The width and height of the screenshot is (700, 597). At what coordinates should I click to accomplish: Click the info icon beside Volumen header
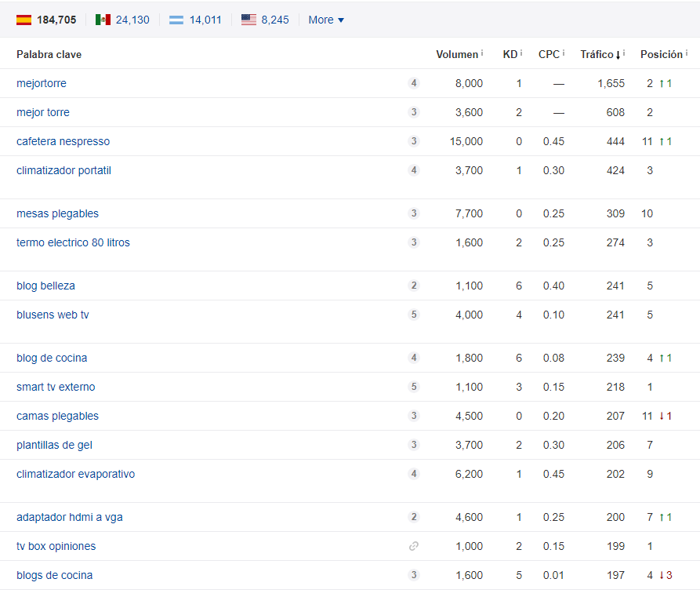coord(481,51)
